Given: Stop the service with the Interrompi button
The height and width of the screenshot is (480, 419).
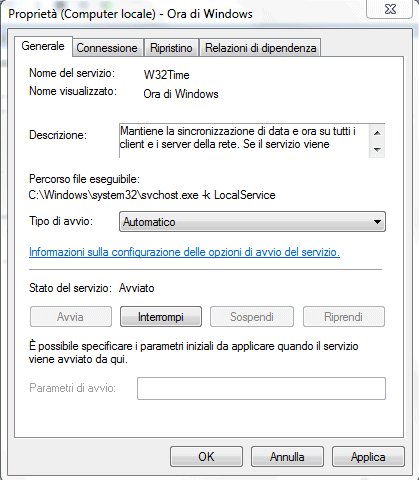Looking at the screenshot, I should pyautogui.click(x=161, y=317).
